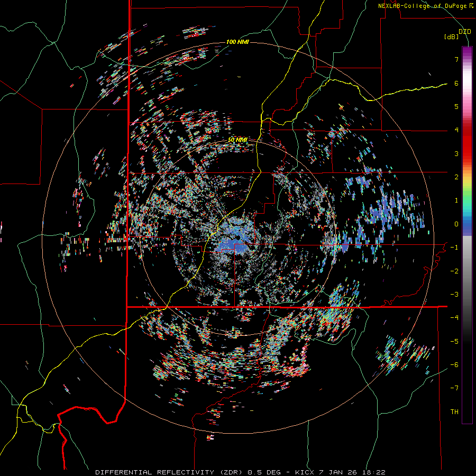Click the KICX radar site identifier
476x476 pixels.
(305, 472)
